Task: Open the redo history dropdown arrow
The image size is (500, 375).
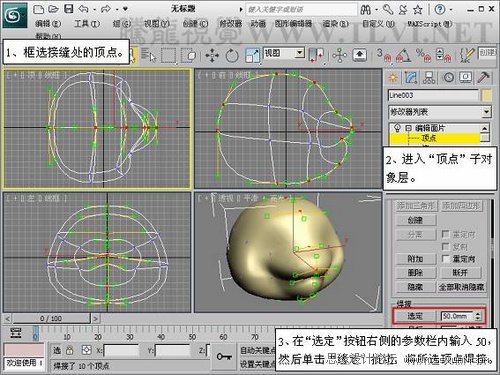Action: coord(117,9)
